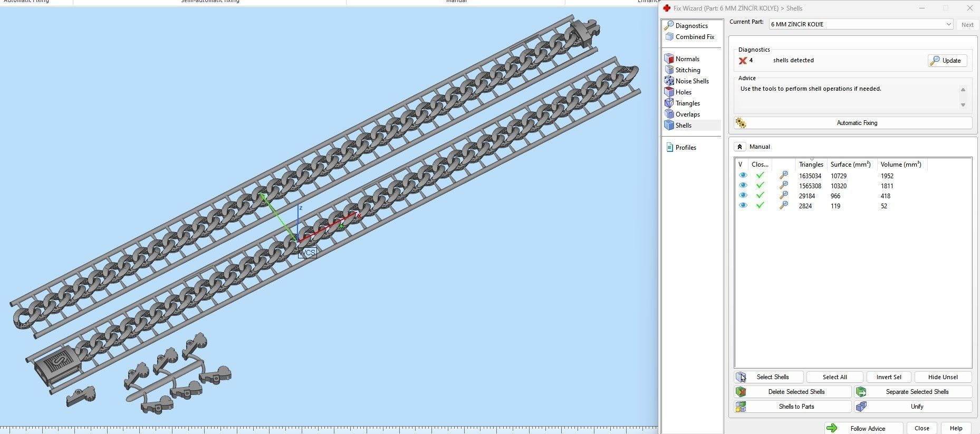Select the Normals fix icon

pos(669,59)
